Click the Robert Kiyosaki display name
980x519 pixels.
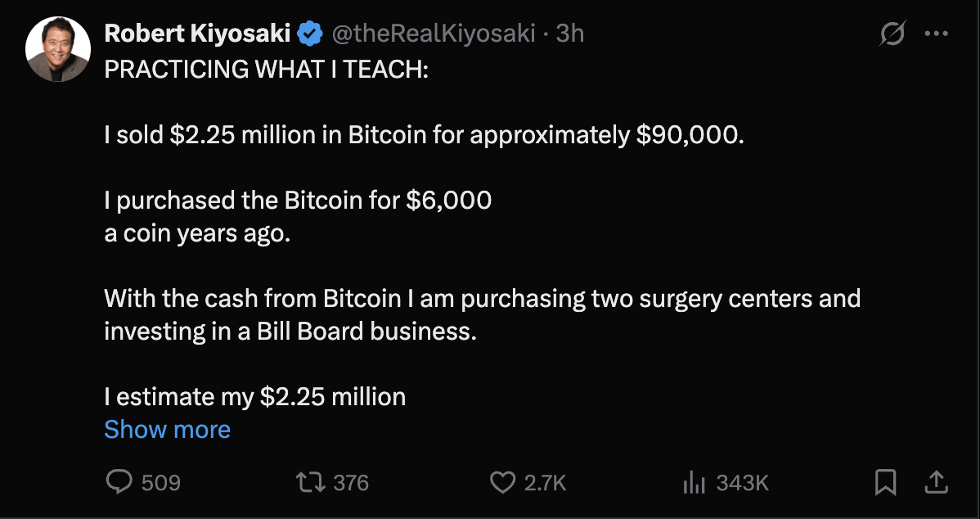(196, 33)
